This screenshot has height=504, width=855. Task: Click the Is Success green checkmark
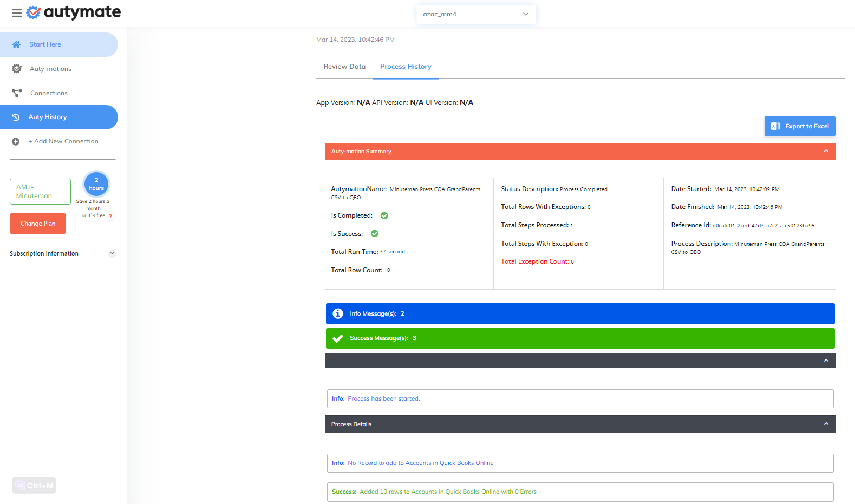click(x=375, y=234)
